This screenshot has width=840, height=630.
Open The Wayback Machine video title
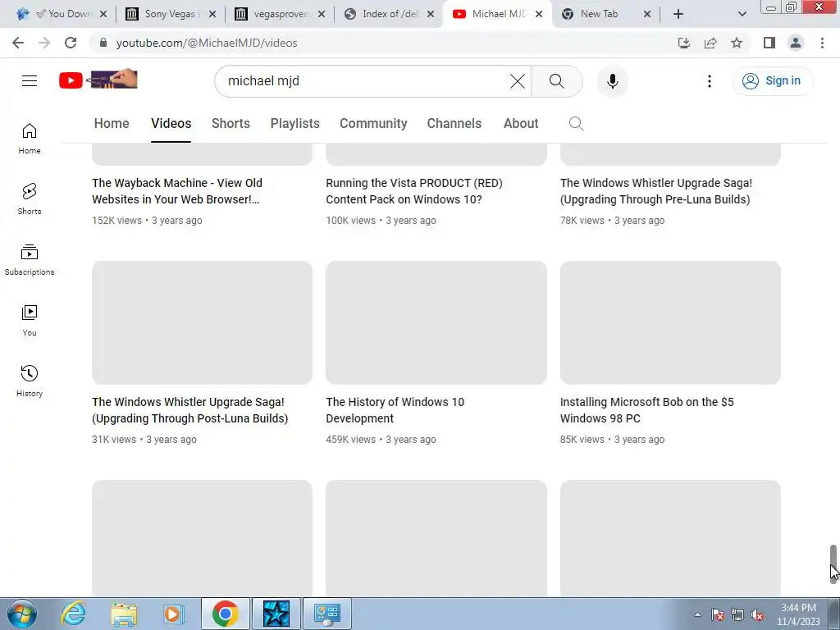[x=177, y=190]
